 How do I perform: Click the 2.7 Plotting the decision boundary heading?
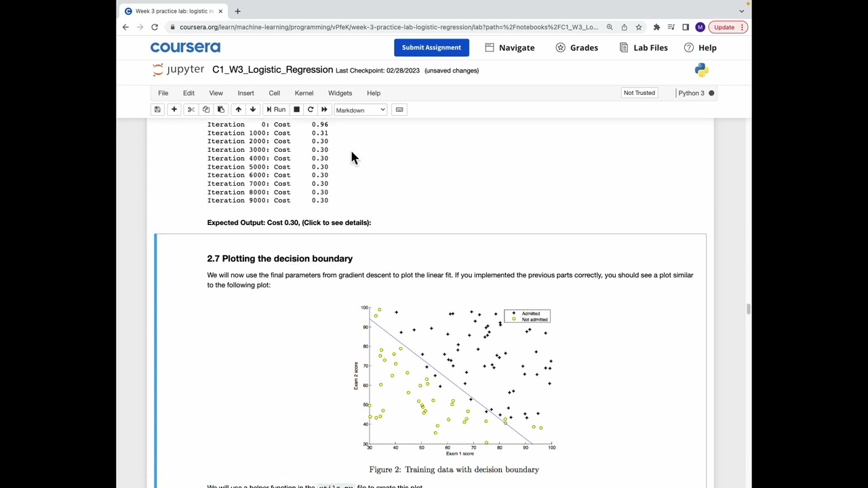[x=279, y=258]
